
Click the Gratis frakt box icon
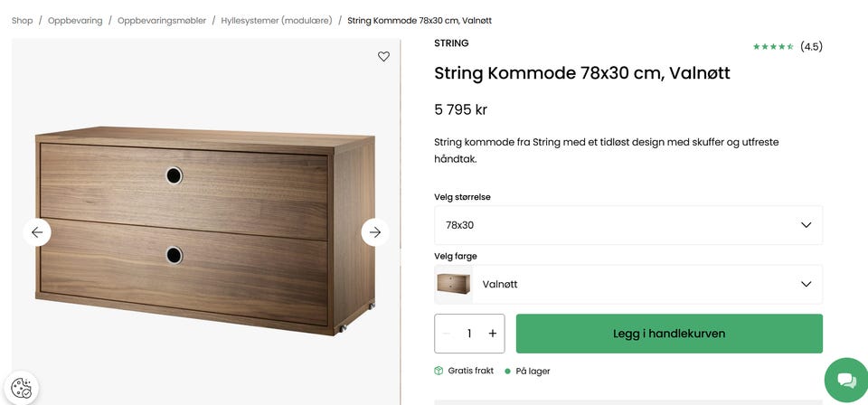click(x=439, y=371)
